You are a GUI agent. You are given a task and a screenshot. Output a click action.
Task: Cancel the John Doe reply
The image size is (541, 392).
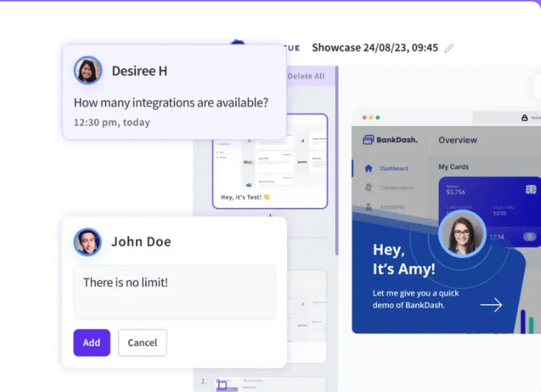pyautogui.click(x=142, y=343)
